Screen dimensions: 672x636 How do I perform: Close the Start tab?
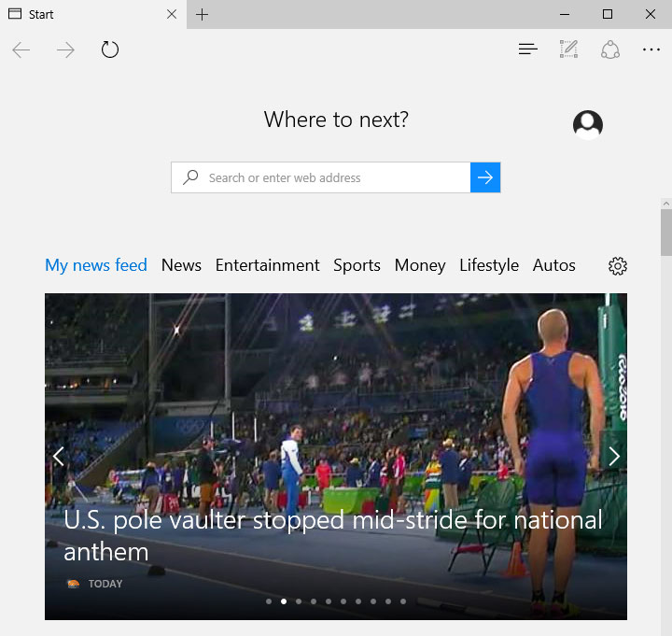coord(171,14)
